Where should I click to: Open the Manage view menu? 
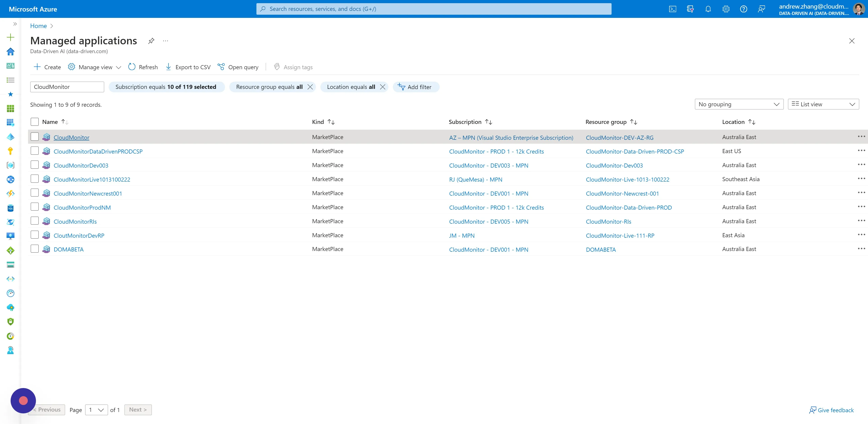click(x=94, y=67)
